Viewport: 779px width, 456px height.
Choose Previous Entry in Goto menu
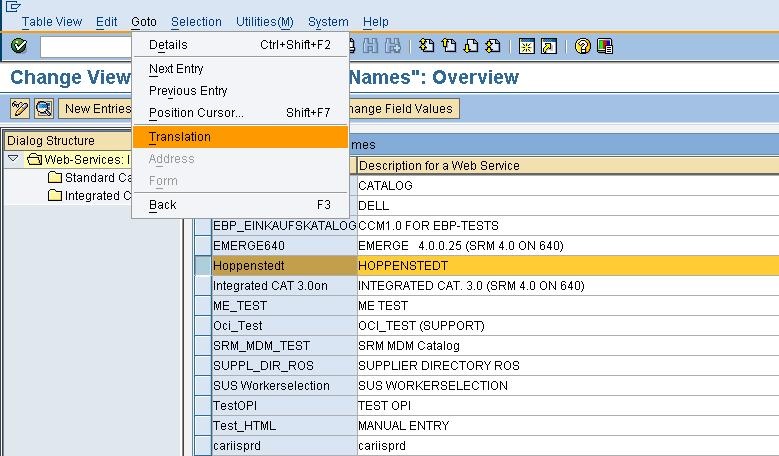pos(240,90)
